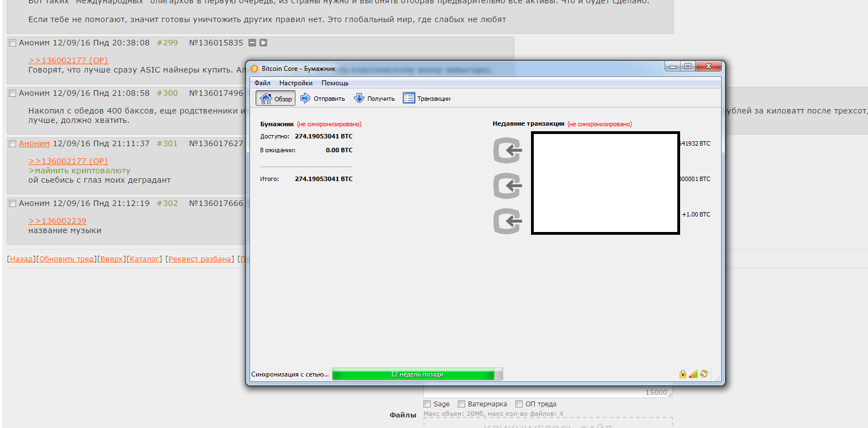
Task: Open the Настройки menu
Action: click(296, 83)
